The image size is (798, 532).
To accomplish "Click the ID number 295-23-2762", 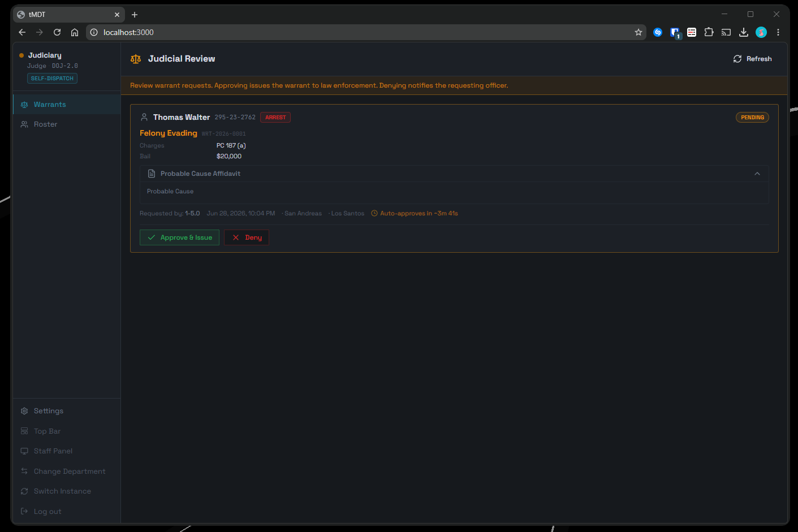I will (x=235, y=118).
